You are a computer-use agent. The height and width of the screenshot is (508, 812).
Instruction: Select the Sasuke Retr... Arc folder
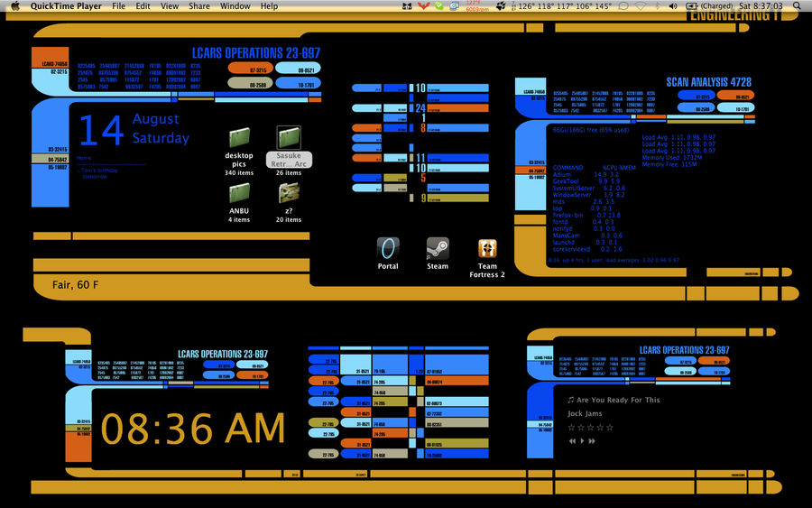click(x=289, y=138)
